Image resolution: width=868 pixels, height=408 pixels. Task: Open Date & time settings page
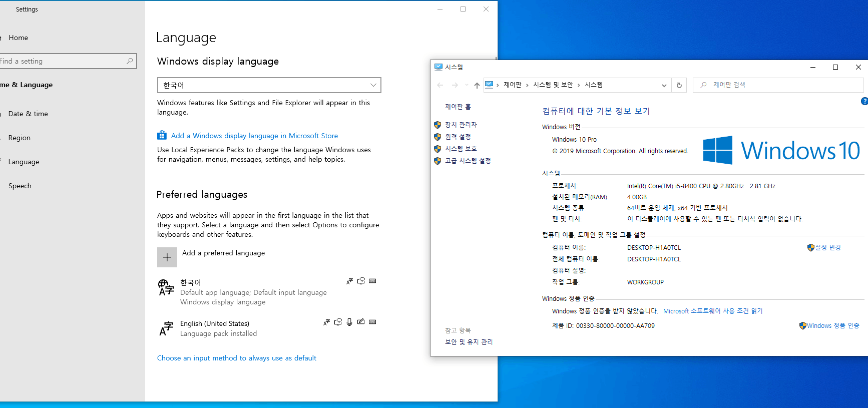coord(28,114)
